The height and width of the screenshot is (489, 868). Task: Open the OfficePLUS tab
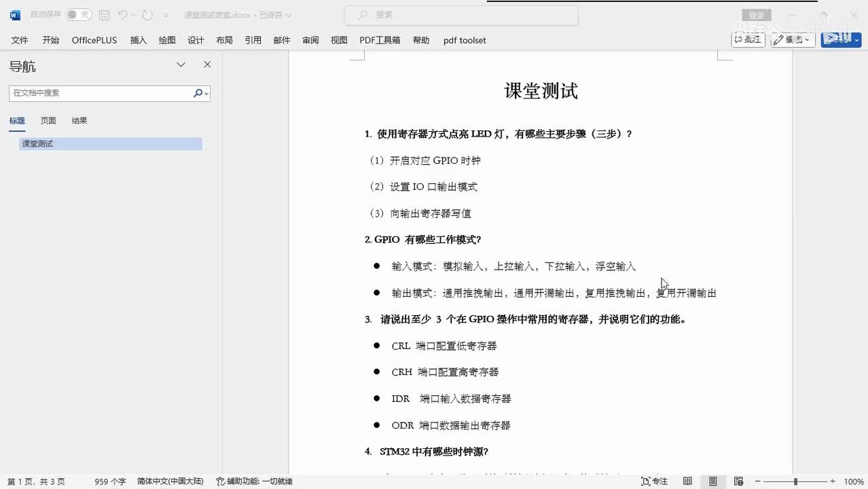[94, 40]
